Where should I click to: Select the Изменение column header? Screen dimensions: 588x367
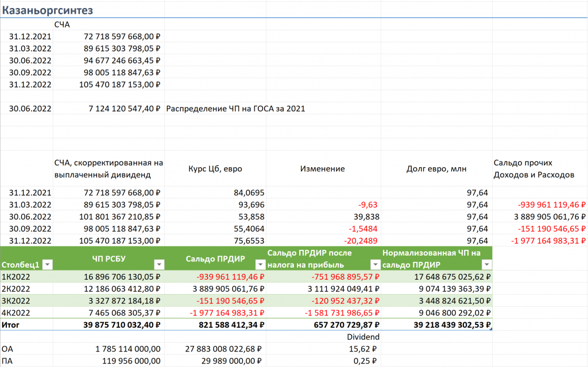coord(323,168)
